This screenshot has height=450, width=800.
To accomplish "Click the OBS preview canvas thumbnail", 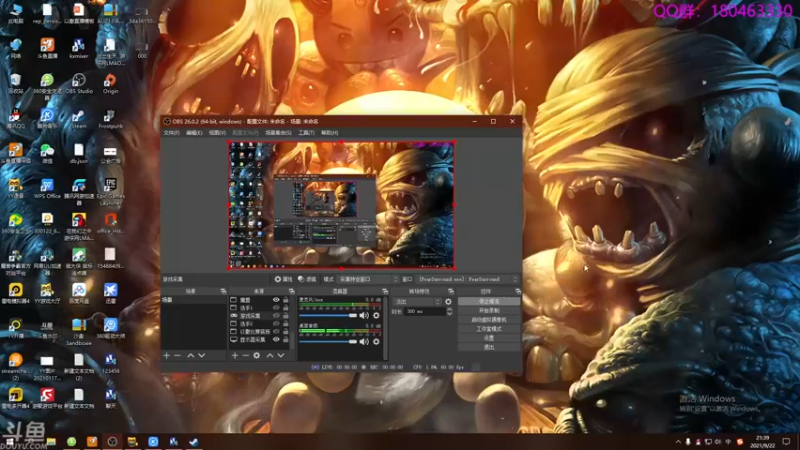I will (341, 205).
